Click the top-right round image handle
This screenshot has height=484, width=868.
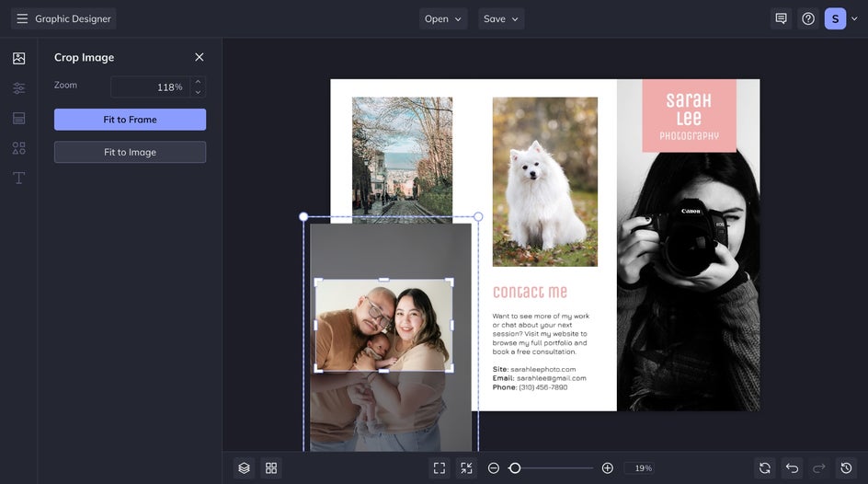(x=478, y=216)
